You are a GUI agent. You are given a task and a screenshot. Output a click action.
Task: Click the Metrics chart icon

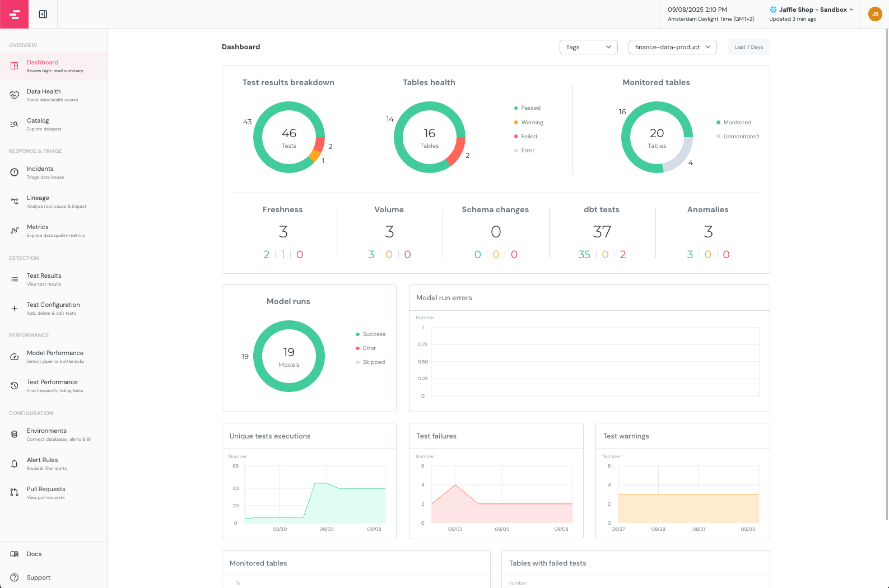[x=15, y=231]
